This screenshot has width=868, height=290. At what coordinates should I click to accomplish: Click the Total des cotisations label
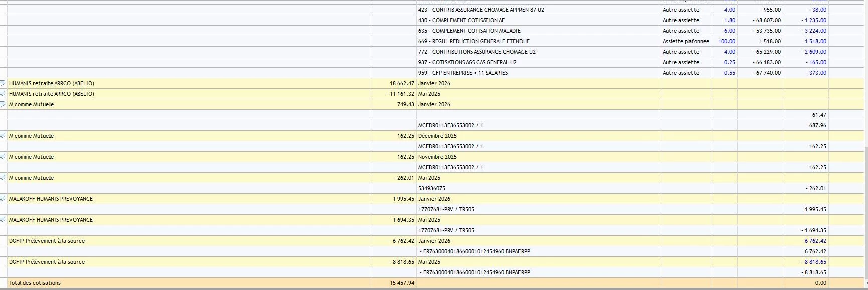click(35, 283)
